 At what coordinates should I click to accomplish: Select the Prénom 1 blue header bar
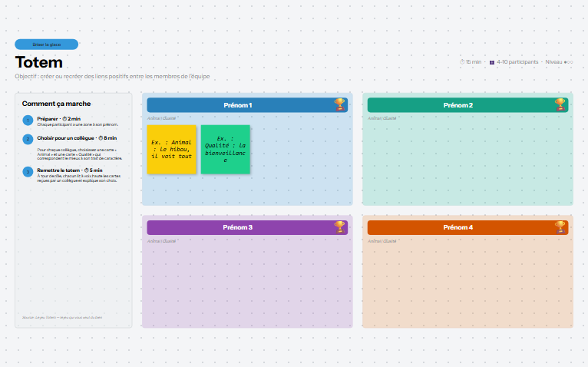[247, 105]
